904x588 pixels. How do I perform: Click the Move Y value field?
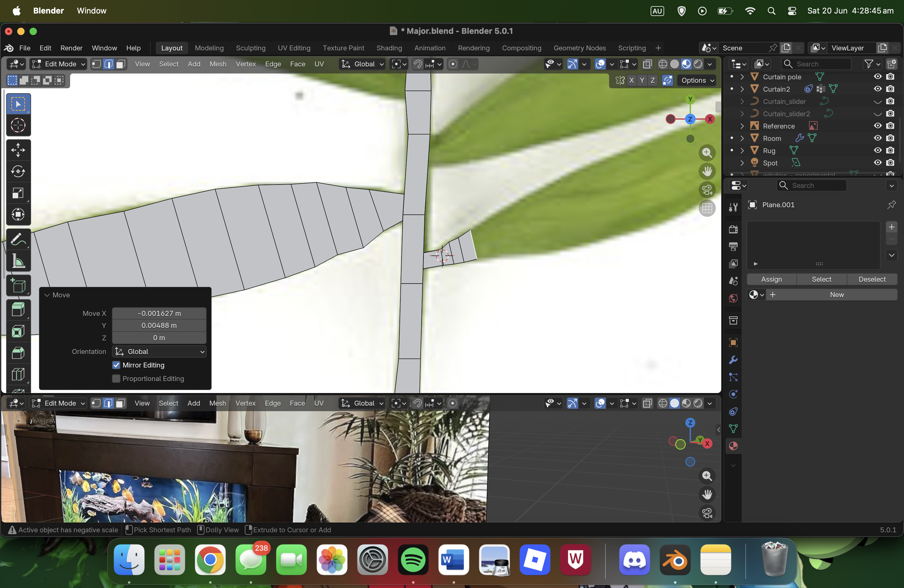coord(159,326)
